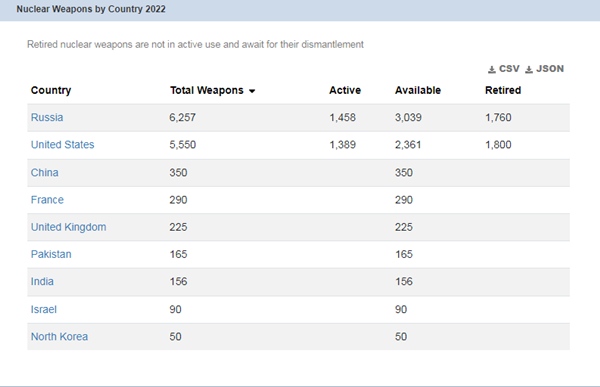Download the table as CSV
The image size is (600, 387).
pos(504,69)
